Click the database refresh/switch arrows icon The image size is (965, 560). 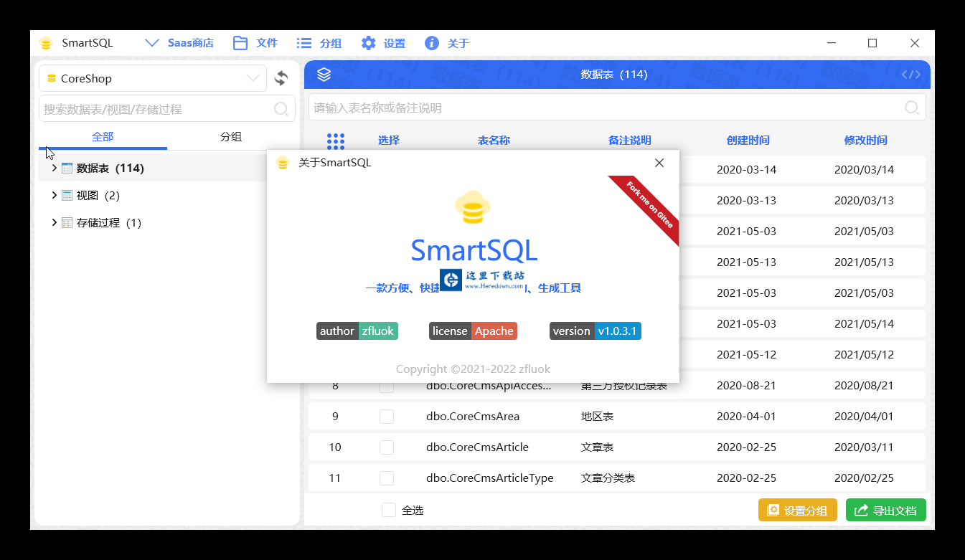(x=281, y=78)
